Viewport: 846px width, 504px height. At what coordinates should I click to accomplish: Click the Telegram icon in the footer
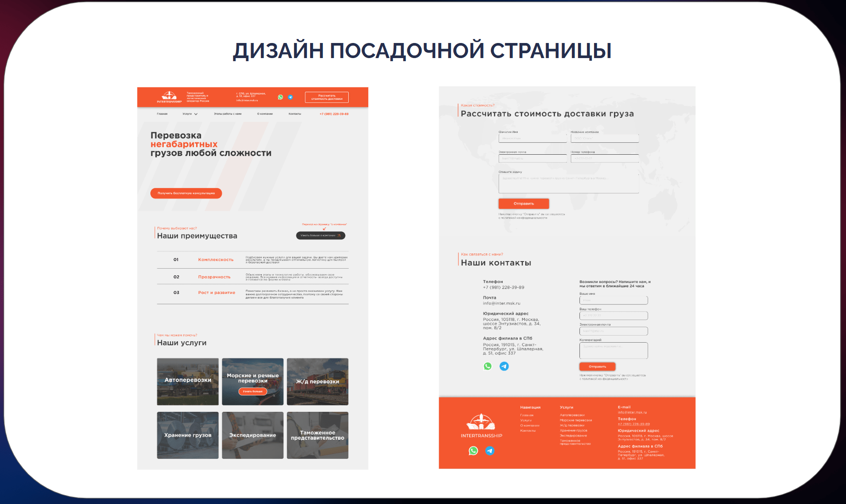pyautogui.click(x=489, y=451)
